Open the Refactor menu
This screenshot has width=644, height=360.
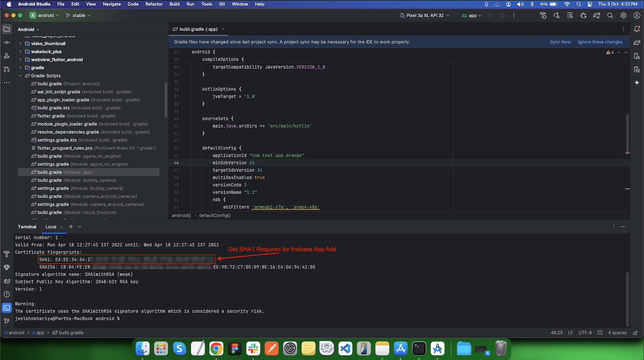click(154, 4)
